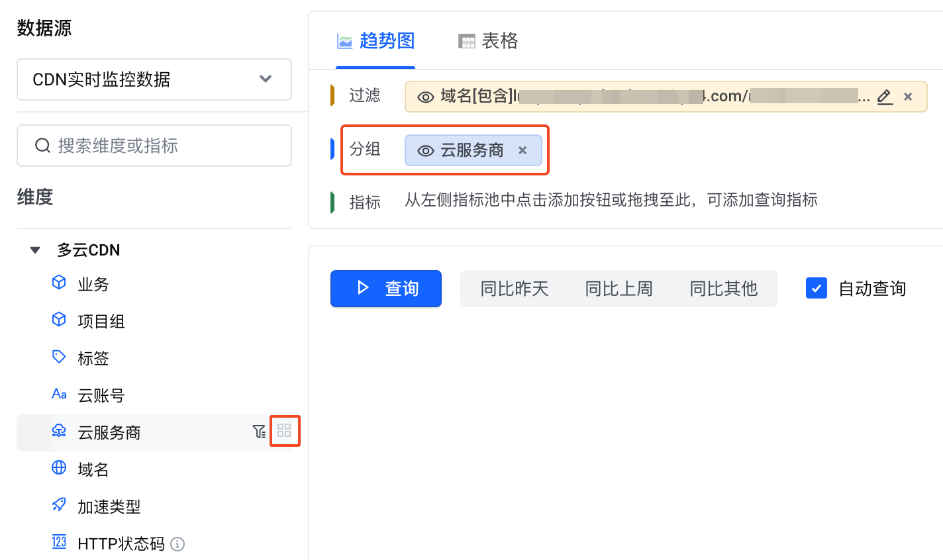Select 同比其他 comparison

[724, 289]
